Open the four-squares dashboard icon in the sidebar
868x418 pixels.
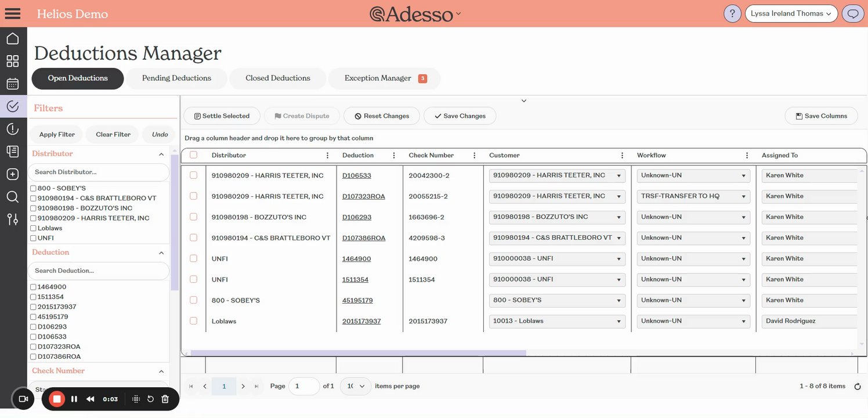(x=13, y=61)
